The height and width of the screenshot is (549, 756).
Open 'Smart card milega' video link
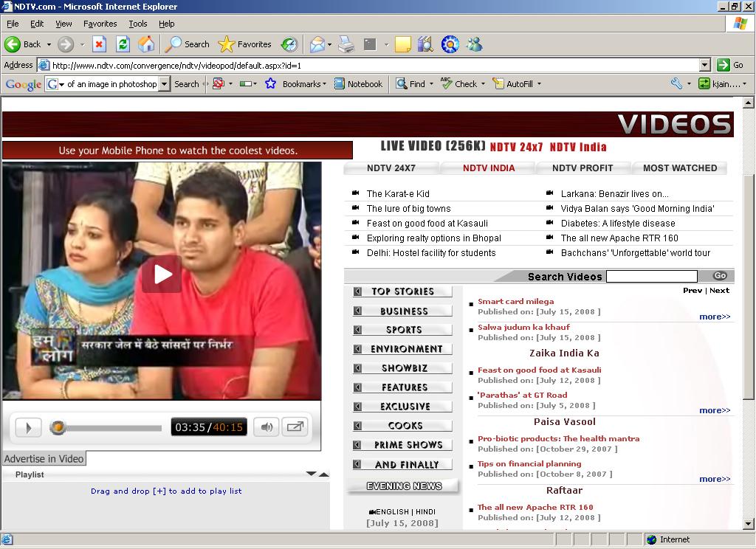coord(515,301)
